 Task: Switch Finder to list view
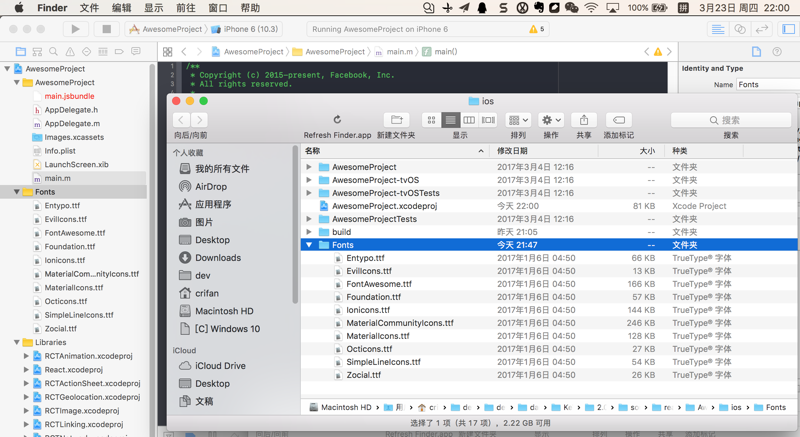click(451, 120)
